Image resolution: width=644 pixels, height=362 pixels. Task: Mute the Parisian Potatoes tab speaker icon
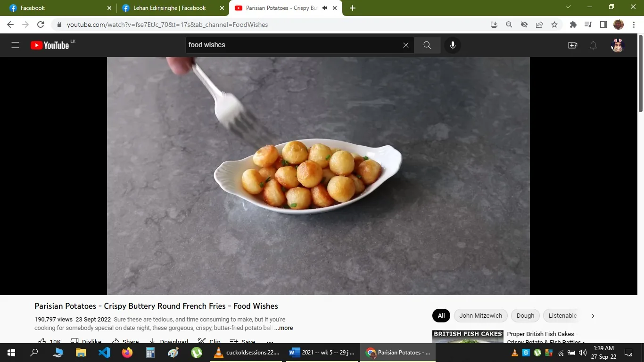pos(323,8)
